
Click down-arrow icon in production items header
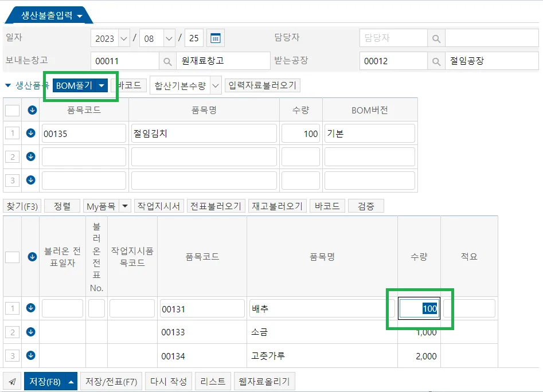pos(32,110)
